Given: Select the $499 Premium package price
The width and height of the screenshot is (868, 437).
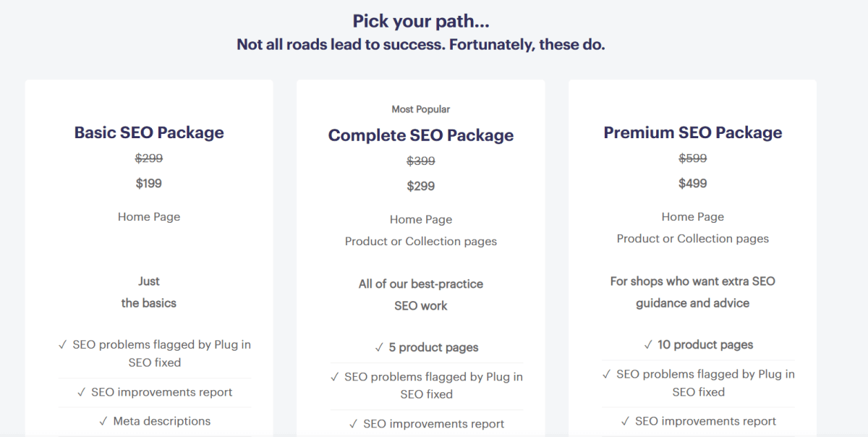Looking at the screenshot, I should point(692,183).
